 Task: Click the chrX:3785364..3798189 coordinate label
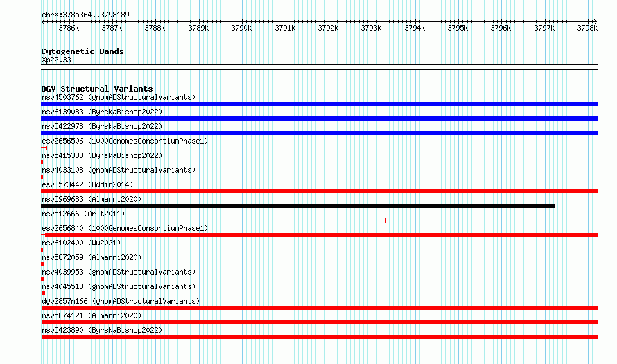[85, 15]
